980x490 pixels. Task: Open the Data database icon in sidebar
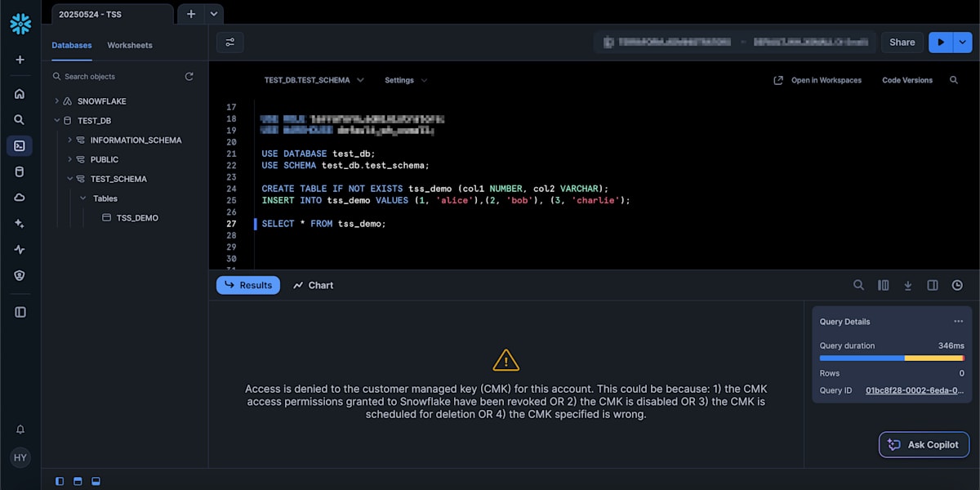click(x=20, y=172)
